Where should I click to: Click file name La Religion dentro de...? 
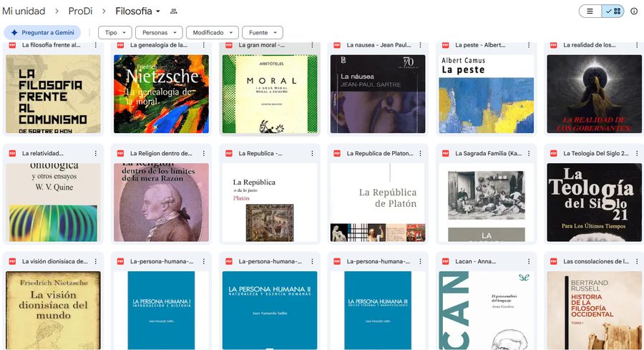pyautogui.click(x=161, y=153)
